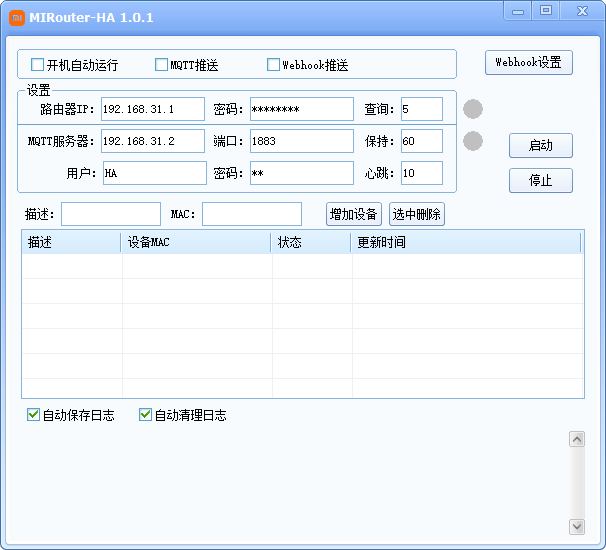Viewport: 606px width, 550px height.
Task: Click 选中删除 button
Action: tap(417, 214)
